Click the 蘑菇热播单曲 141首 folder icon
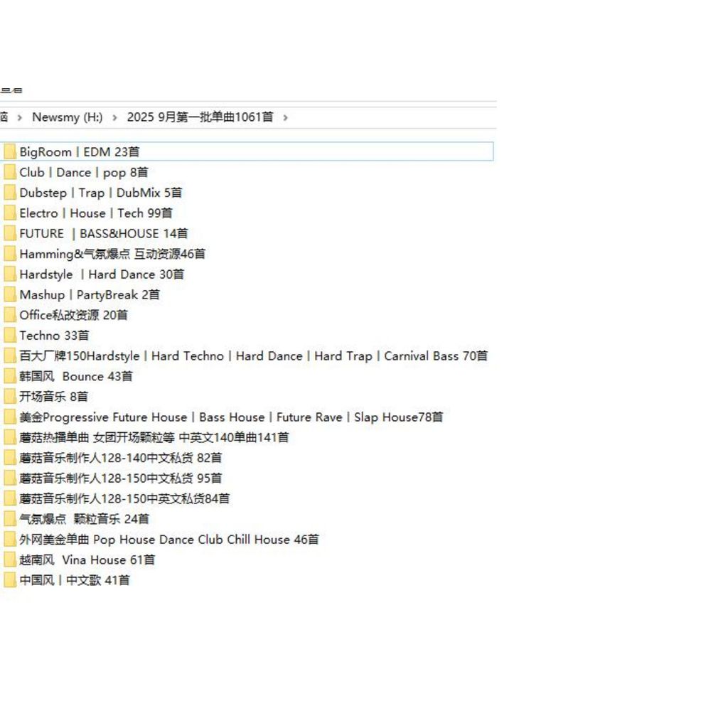 pos(10,438)
